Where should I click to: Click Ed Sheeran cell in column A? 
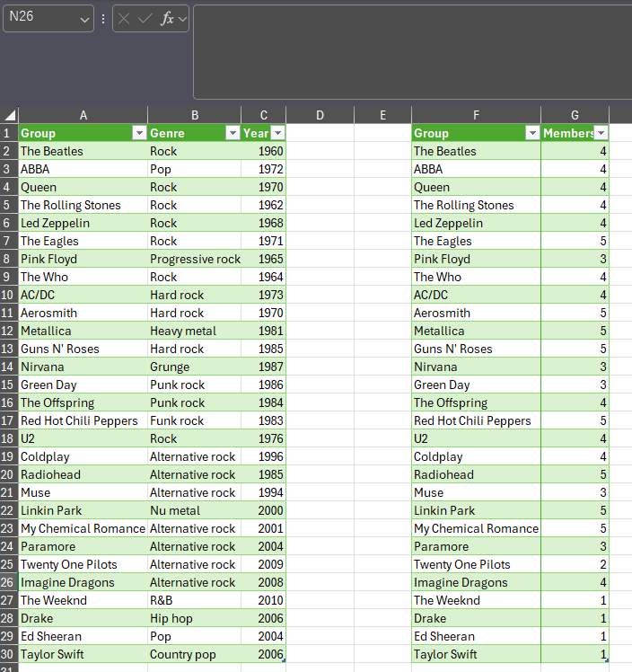tap(83, 636)
